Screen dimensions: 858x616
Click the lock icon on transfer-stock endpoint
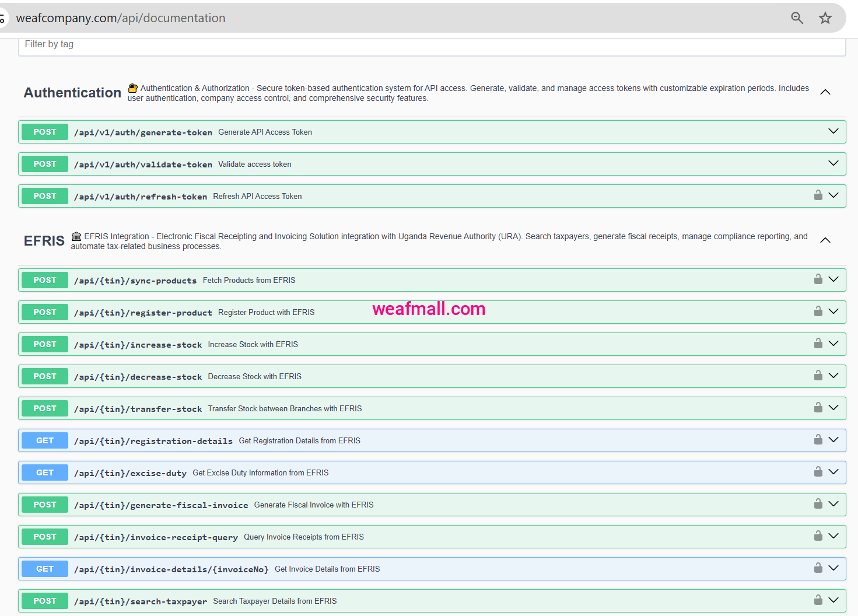point(818,407)
